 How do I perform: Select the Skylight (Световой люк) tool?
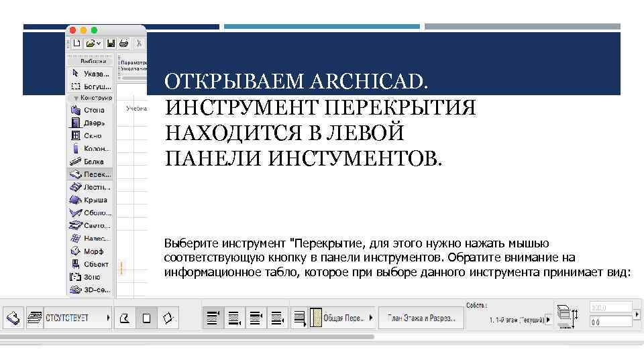[90, 225]
